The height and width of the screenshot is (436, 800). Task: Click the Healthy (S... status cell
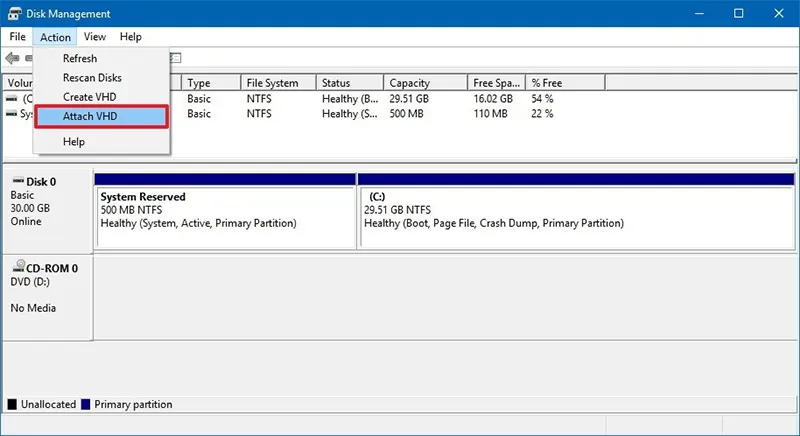[350, 114]
